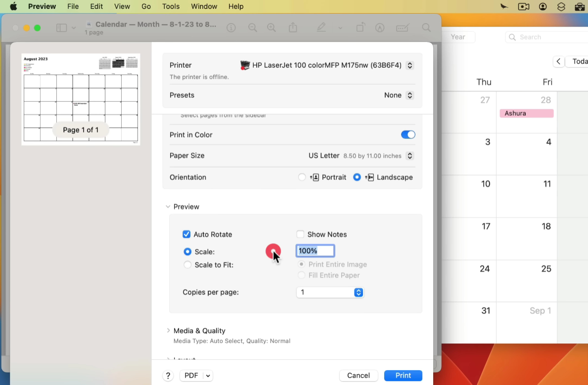Show the document inspector info icon
This screenshot has width=588, height=385.
(x=231, y=28)
